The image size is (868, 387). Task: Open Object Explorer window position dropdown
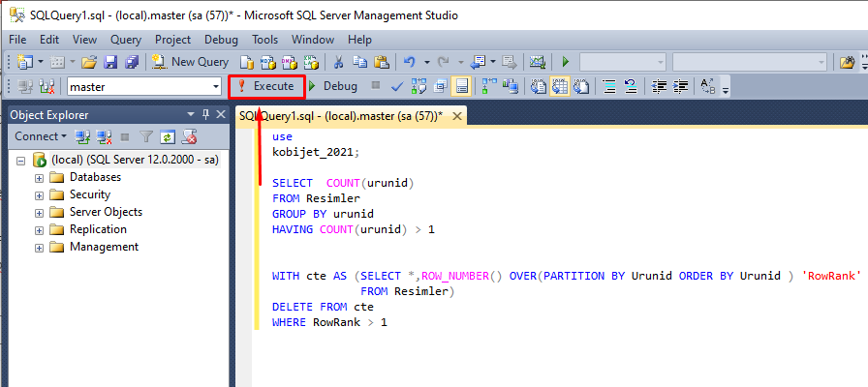click(x=191, y=114)
